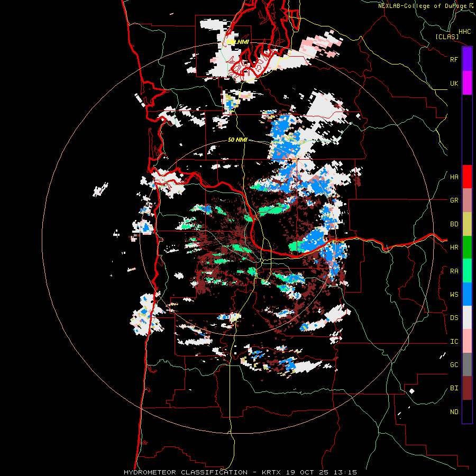Click the GR legend label
This screenshot has width=476, height=476.
pyautogui.click(x=454, y=200)
